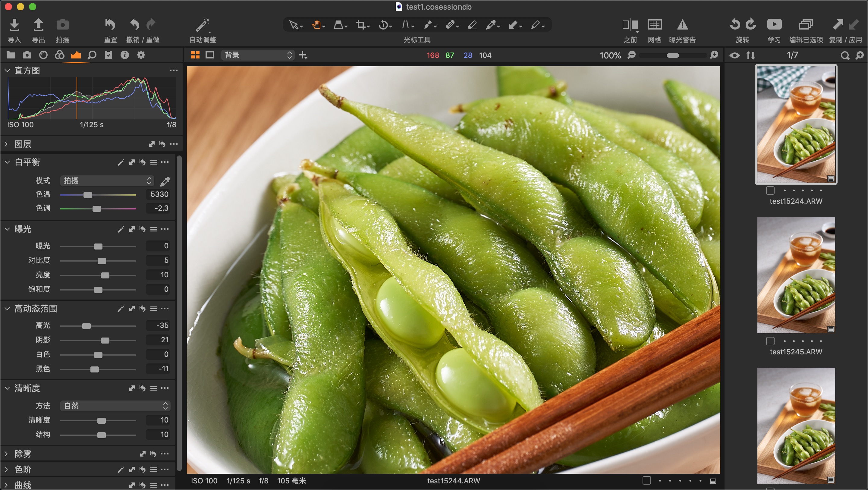This screenshot has height=490, width=868.
Task: Click the Learn play button icon
Action: [x=774, y=25]
